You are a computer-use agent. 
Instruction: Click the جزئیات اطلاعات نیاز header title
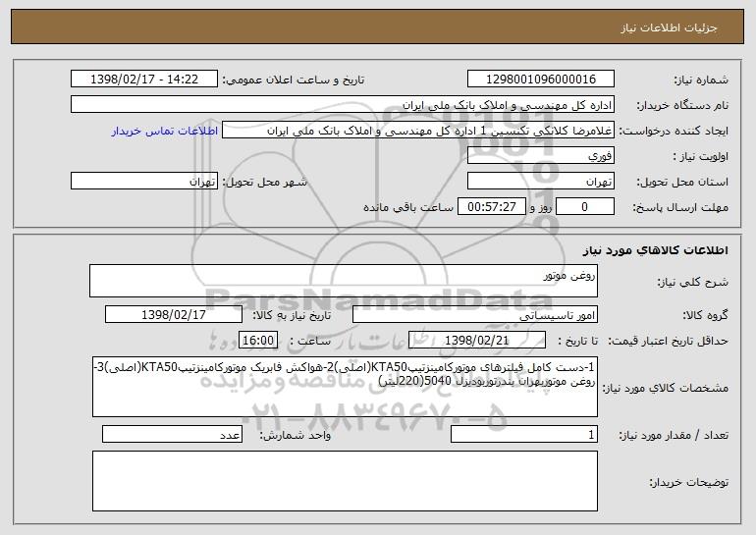tap(669, 27)
